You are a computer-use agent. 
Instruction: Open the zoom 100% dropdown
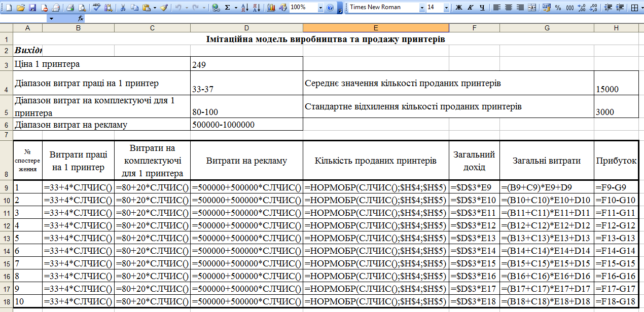[320, 8]
